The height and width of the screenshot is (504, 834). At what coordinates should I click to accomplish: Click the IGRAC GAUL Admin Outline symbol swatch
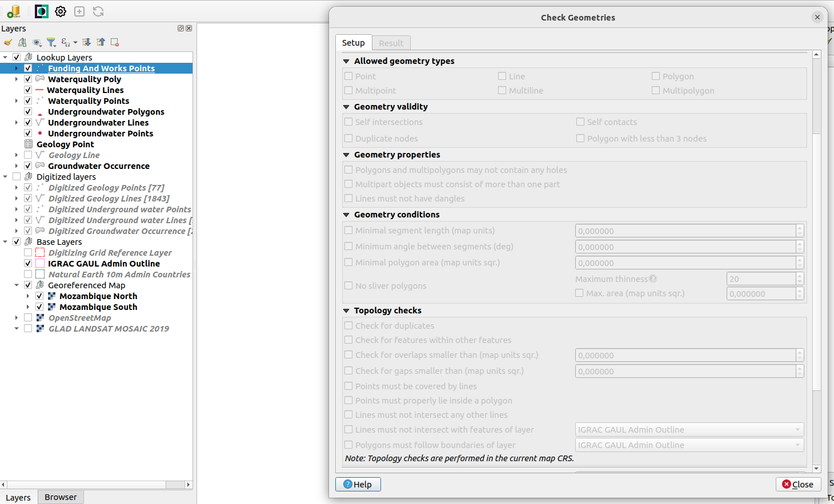click(40, 264)
